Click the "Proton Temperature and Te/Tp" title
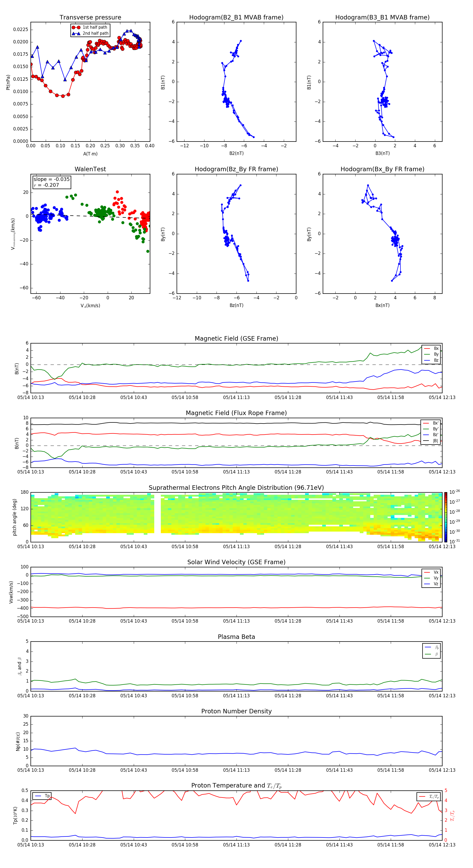 [236, 786]
